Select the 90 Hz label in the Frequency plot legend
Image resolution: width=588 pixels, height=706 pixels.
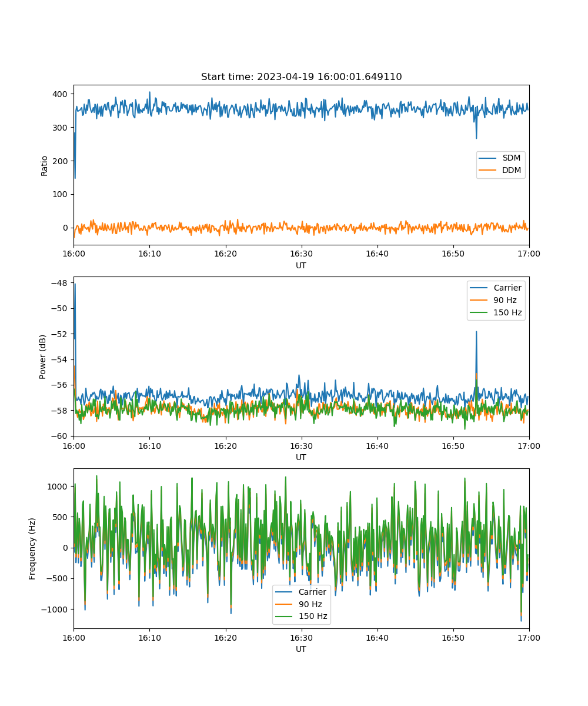(x=310, y=604)
